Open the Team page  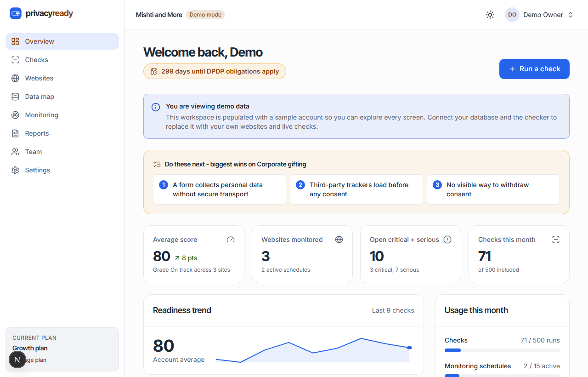pyautogui.click(x=62, y=152)
